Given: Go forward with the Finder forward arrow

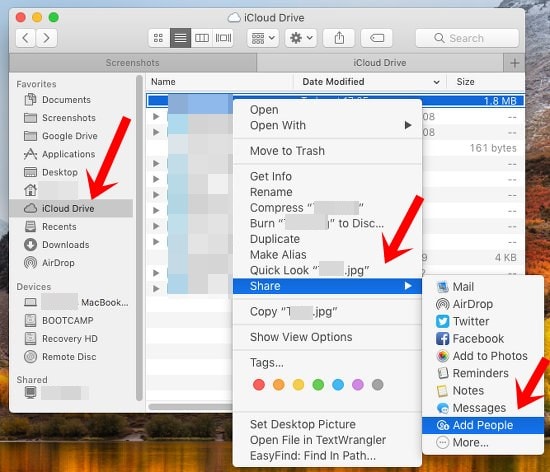Looking at the screenshot, I should click(x=46, y=38).
